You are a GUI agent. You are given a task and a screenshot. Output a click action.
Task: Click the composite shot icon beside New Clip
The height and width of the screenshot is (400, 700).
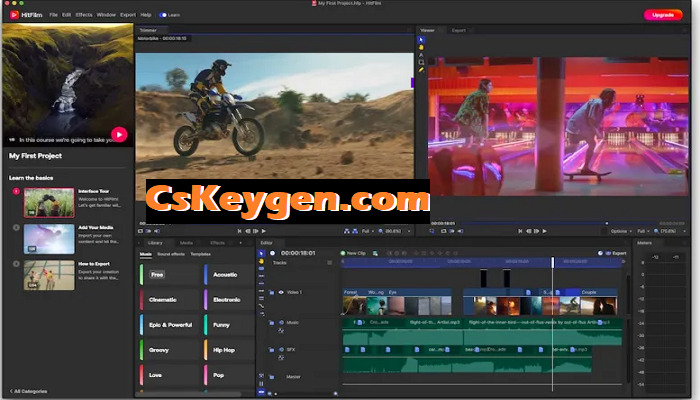pos(375,253)
